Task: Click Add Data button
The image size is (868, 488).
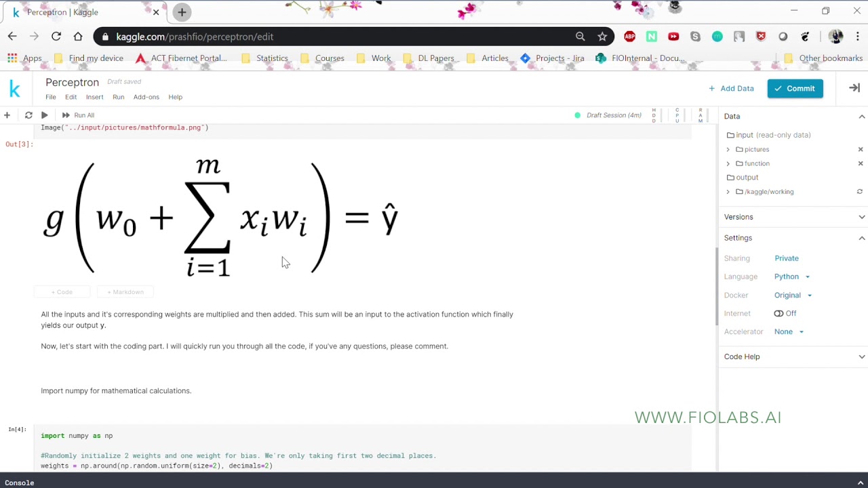Action: (731, 88)
